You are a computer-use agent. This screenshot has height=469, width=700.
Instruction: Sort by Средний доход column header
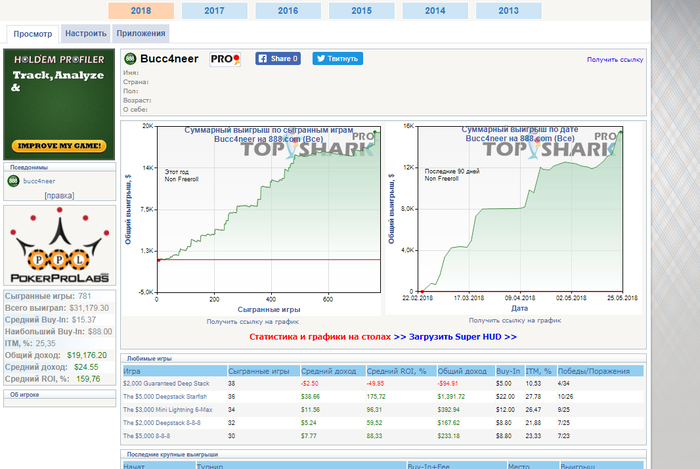(x=333, y=371)
